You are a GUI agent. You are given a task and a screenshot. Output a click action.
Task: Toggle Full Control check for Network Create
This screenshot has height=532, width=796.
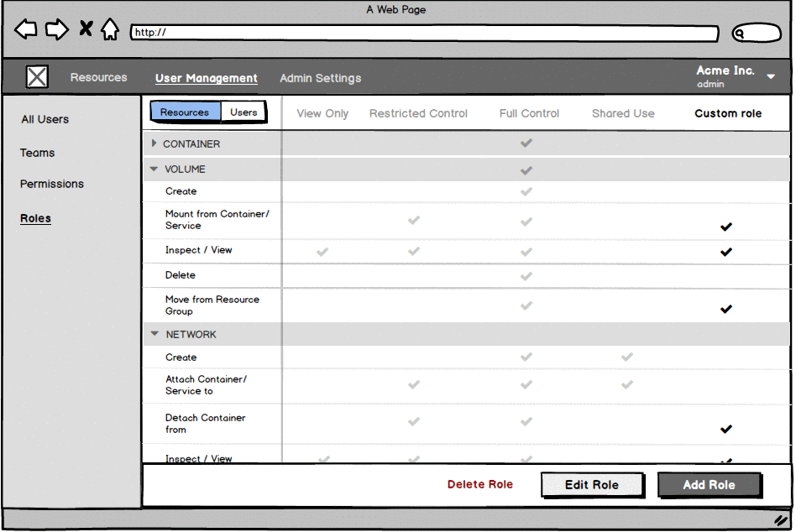[x=526, y=357]
